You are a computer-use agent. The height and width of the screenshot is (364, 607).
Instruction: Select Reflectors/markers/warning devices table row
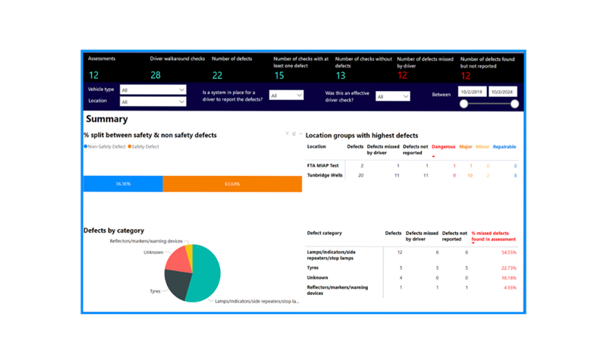point(412,290)
